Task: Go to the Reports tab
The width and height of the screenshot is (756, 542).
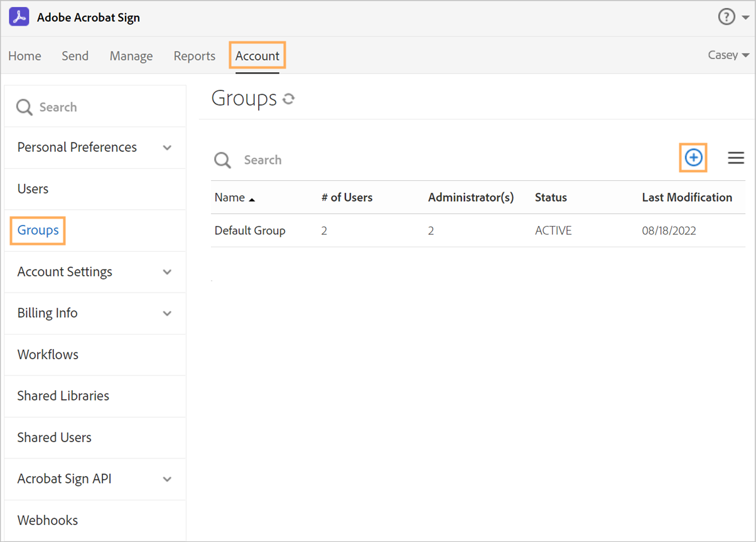Action: click(x=194, y=56)
